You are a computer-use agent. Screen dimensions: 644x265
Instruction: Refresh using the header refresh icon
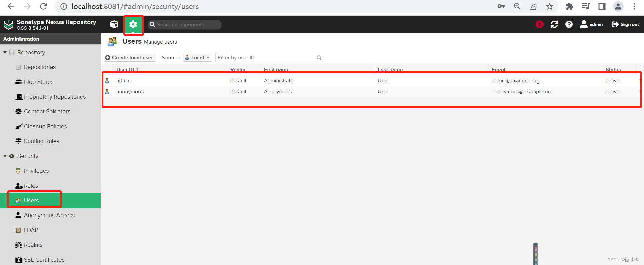click(x=554, y=24)
